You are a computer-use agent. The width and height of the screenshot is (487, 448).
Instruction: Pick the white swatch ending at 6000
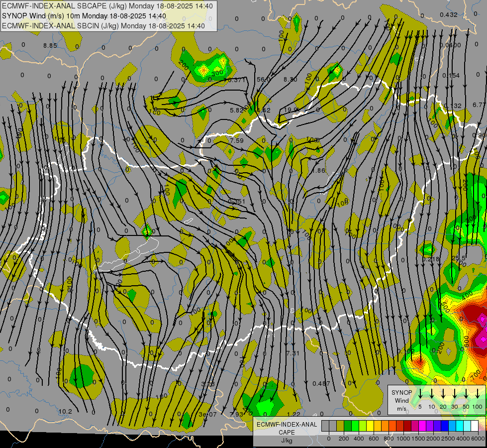click(474, 426)
